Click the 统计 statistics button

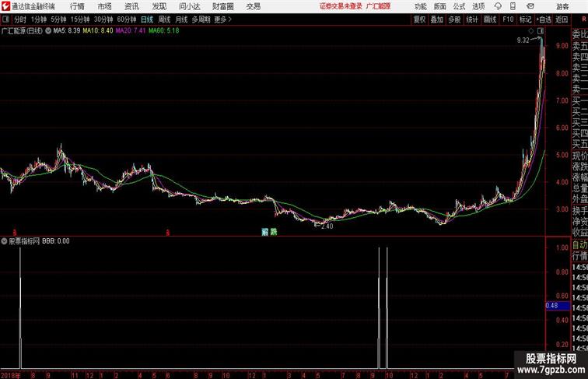click(x=472, y=19)
